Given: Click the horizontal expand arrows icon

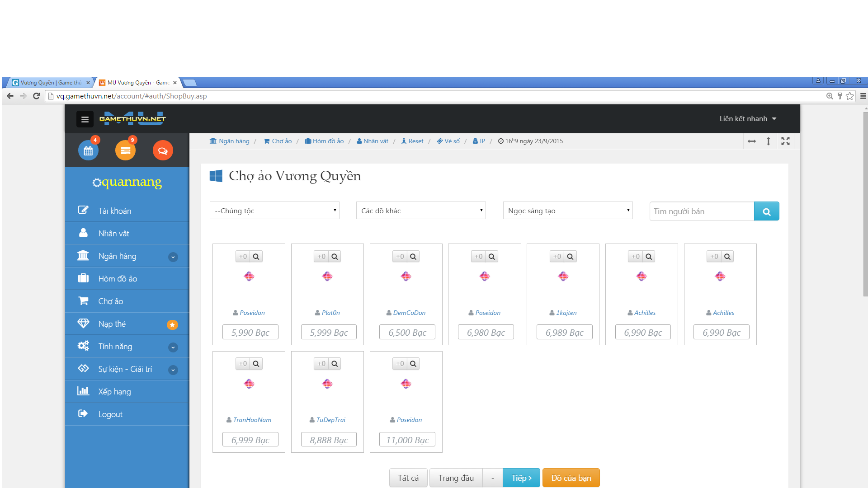Looking at the screenshot, I should pyautogui.click(x=751, y=141).
